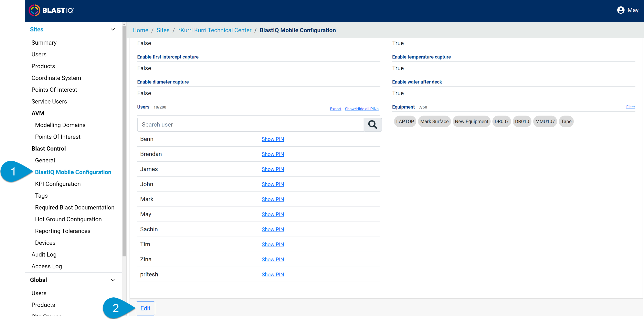
Task: Collapse the Sites section chevron
Action: (x=113, y=30)
